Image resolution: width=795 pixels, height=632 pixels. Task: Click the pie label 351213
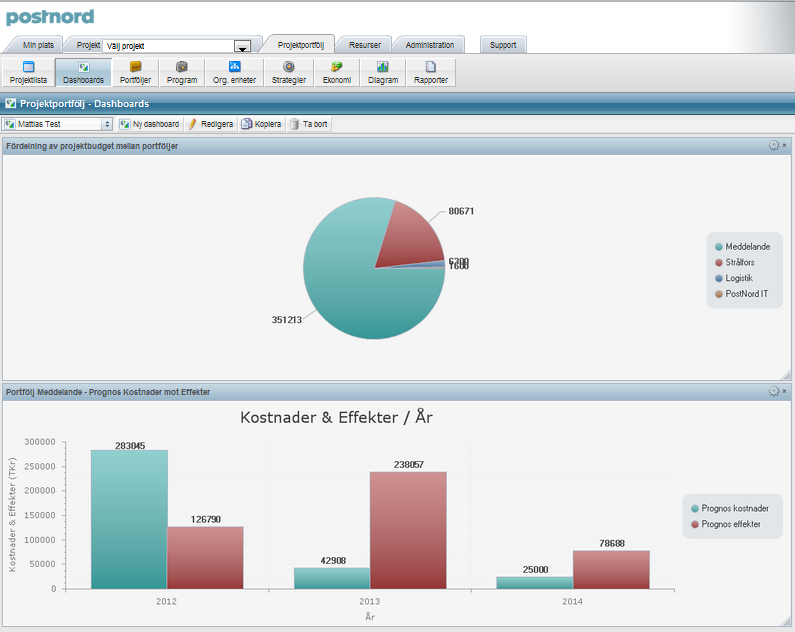(286, 320)
